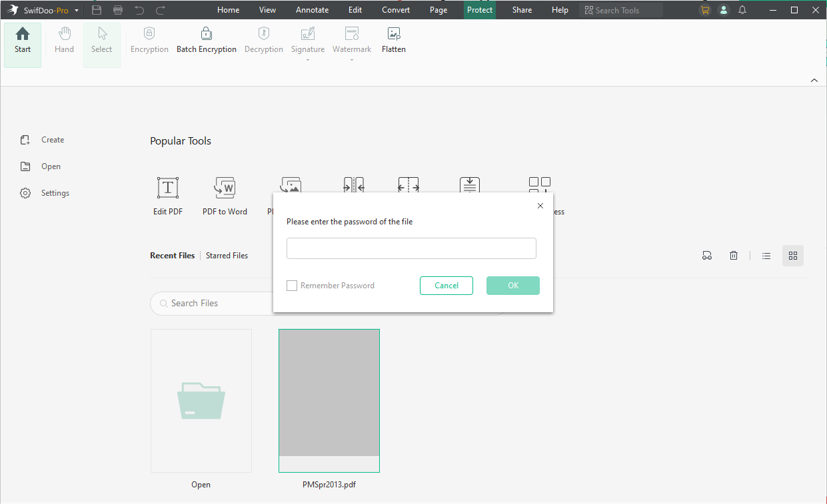Click the Start home icon
827x504 pixels.
click(x=23, y=34)
